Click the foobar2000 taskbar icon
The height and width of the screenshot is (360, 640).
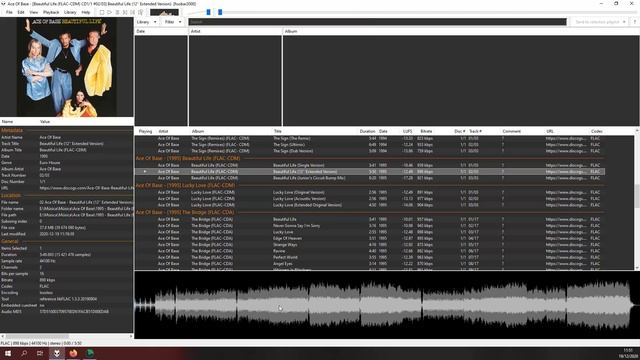pyautogui.click(x=57, y=353)
